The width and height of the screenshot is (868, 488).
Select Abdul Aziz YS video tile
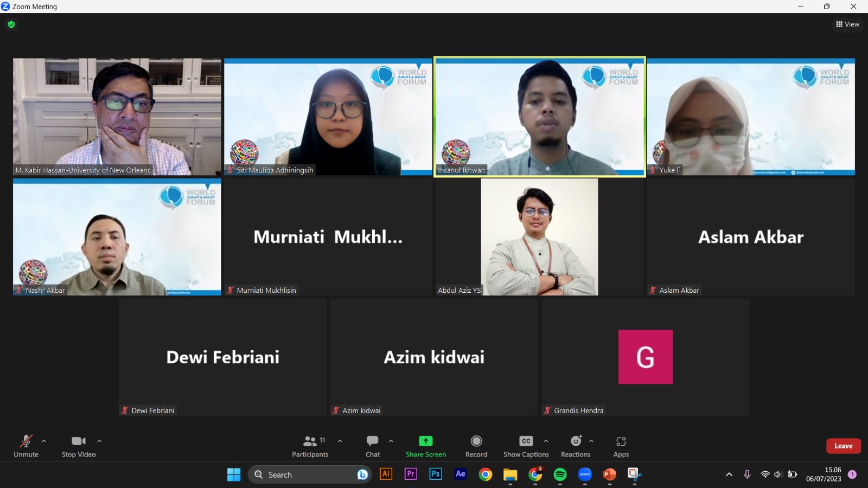[x=539, y=237]
